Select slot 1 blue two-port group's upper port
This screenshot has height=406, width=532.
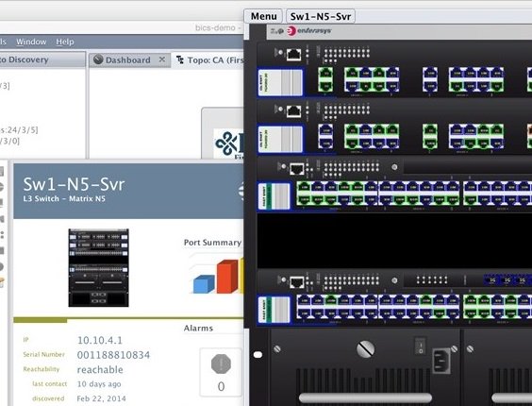coord(430,74)
